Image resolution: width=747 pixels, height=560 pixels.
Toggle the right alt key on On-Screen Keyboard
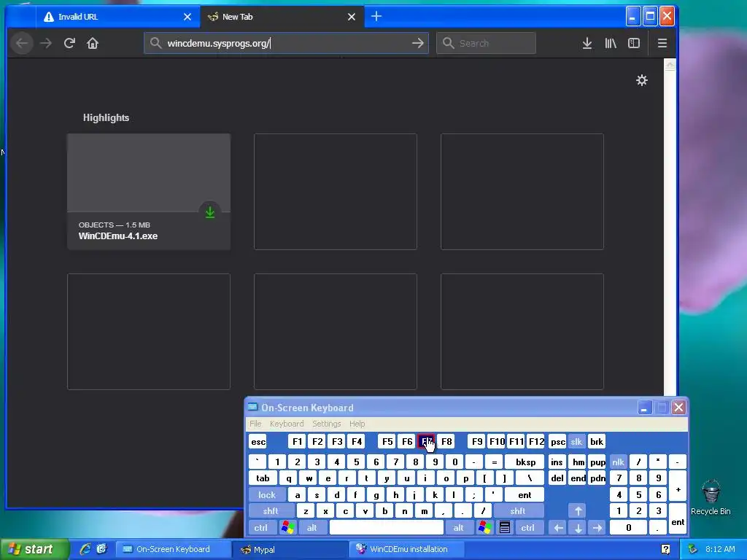click(458, 528)
